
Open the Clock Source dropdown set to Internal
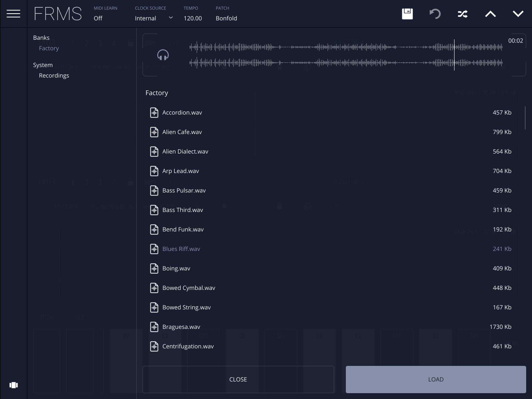pos(154,18)
